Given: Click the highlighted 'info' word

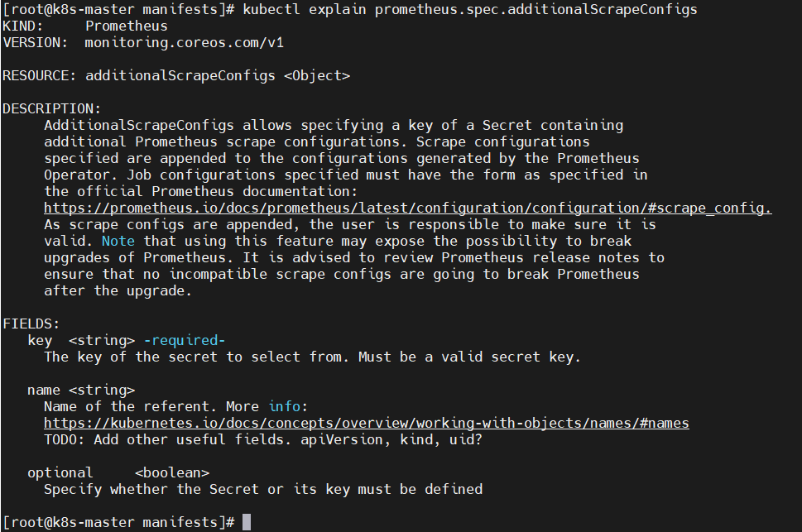Looking at the screenshot, I should point(285,407).
